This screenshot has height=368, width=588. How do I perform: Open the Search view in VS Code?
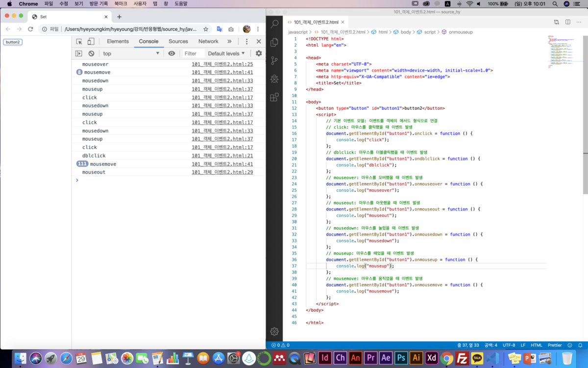(275, 24)
